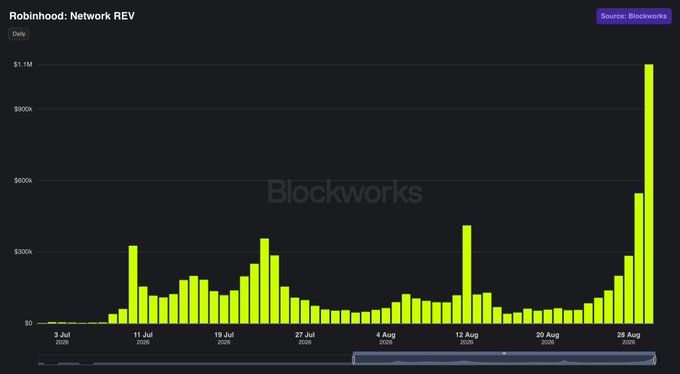Click the "$900k" axis label

tap(23, 109)
